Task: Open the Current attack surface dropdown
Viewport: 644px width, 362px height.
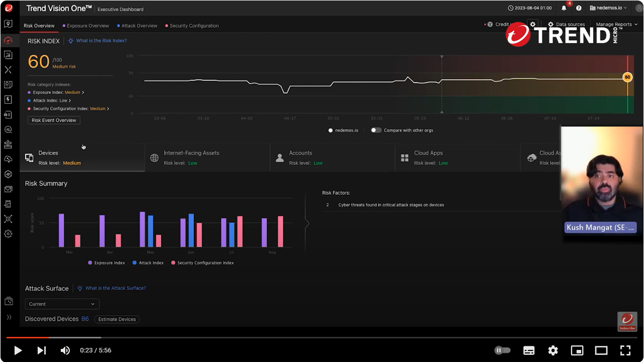Action: (62, 304)
